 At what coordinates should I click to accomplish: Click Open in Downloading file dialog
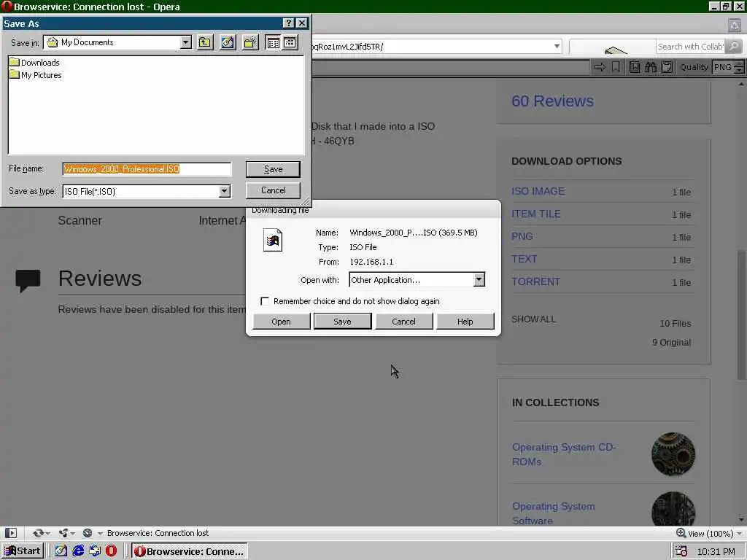click(x=281, y=322)
